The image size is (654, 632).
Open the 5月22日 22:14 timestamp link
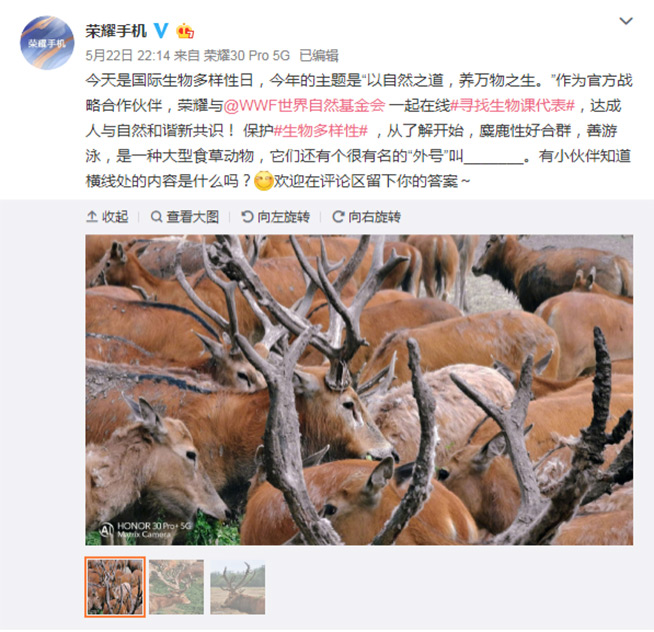[128, 55]
